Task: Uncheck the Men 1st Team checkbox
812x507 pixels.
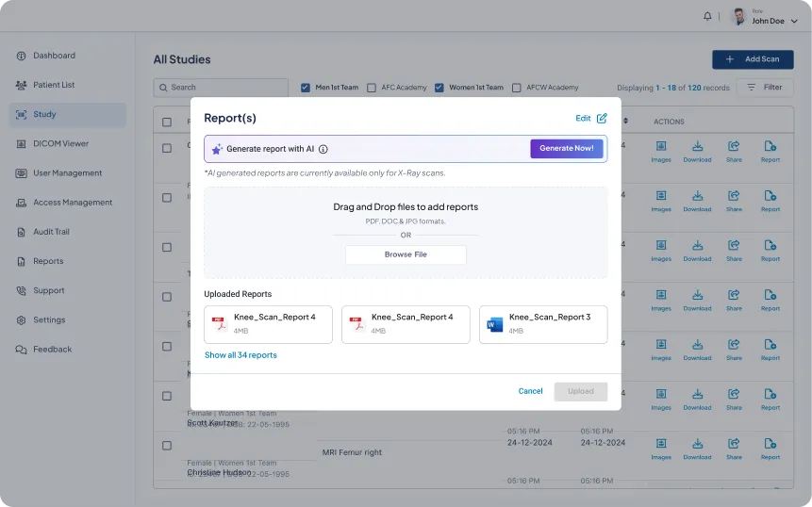Action: click(x=306, y=88)
